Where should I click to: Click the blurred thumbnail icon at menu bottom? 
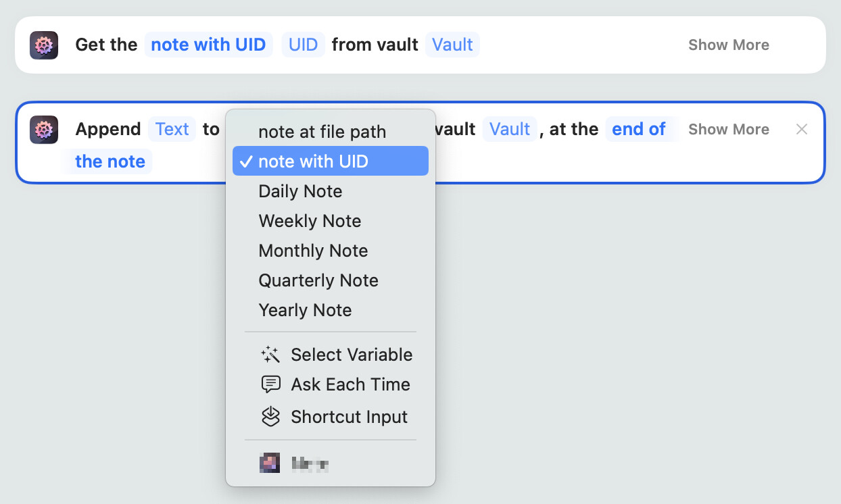(270, 463)
